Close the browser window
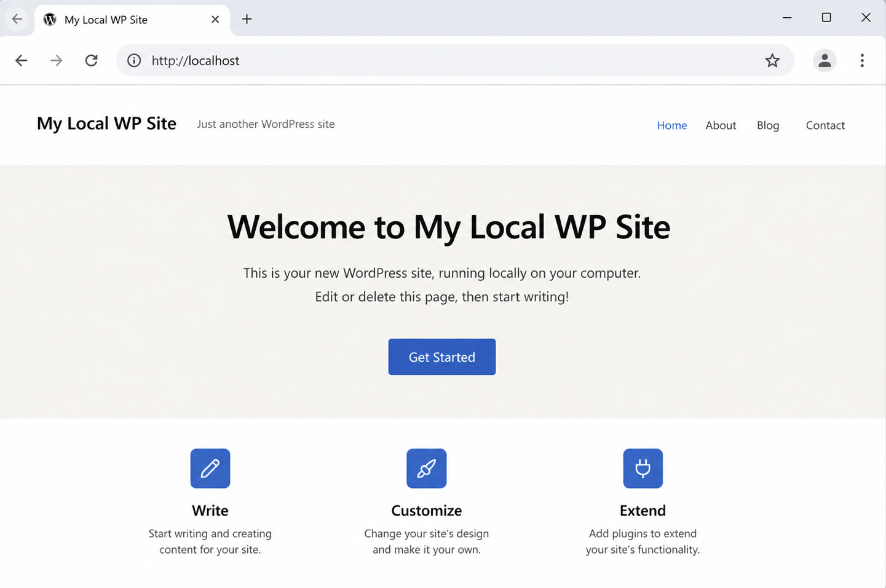 click(x=866, y=18)
